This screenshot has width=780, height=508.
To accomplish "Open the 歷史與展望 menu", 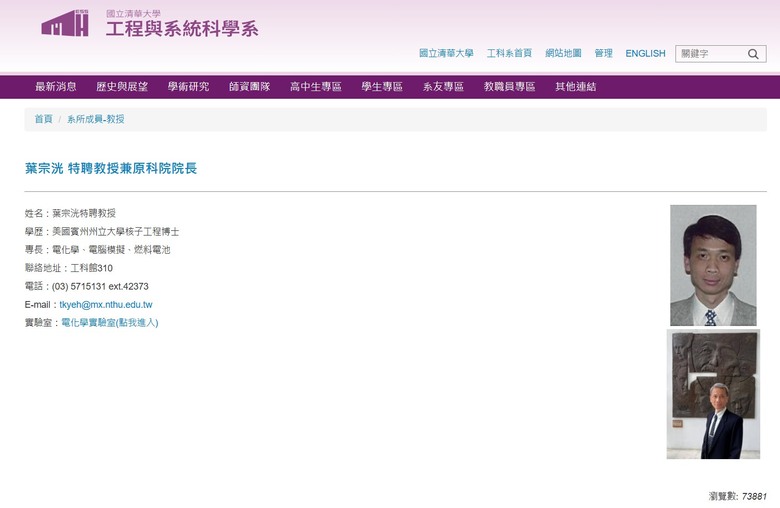I will click(x=122, y=87).
